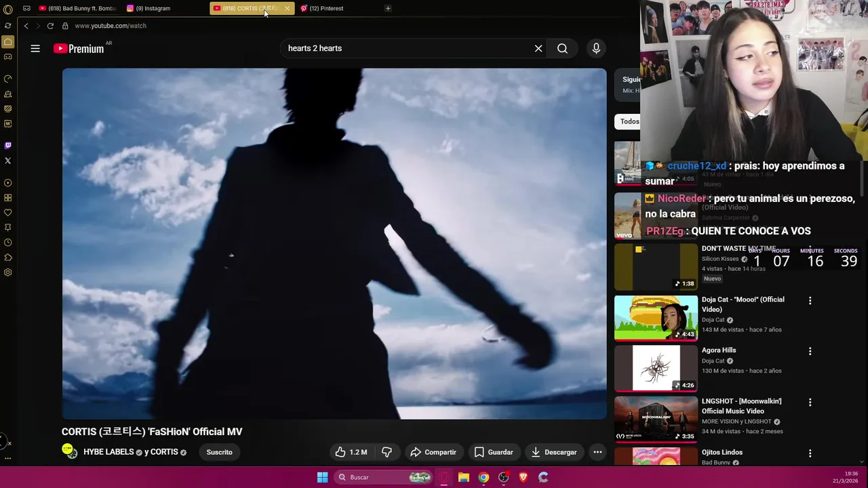Viewport: 868px width, 488px height.
Task: Save the video with Guardar
Action: click(494, 452)
